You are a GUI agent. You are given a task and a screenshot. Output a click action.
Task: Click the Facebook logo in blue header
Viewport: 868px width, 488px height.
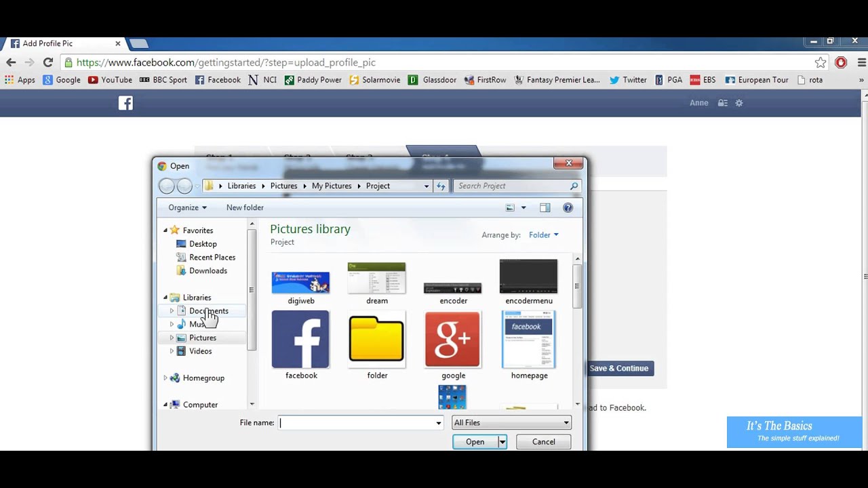[x=125, y=103]
